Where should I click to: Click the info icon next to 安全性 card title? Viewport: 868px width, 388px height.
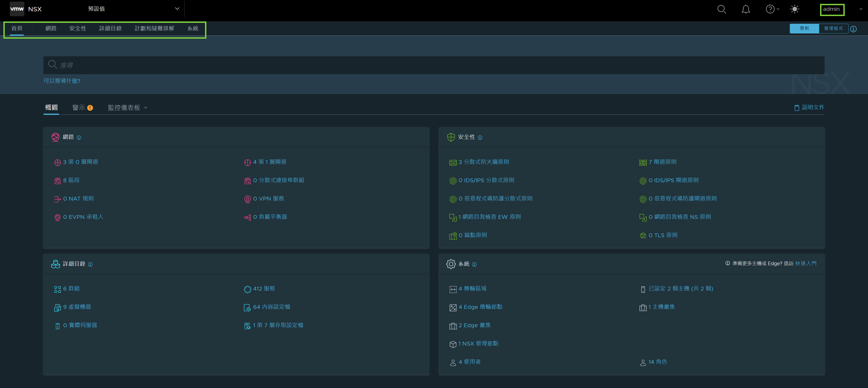(x=480, y=137)
